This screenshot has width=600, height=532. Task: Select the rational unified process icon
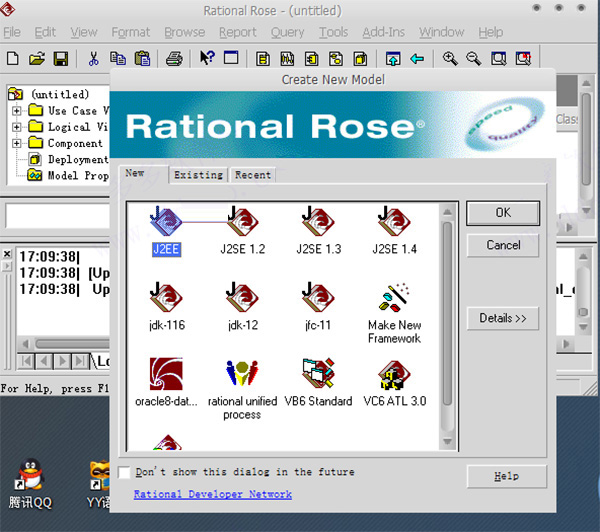tap(244, 375)
